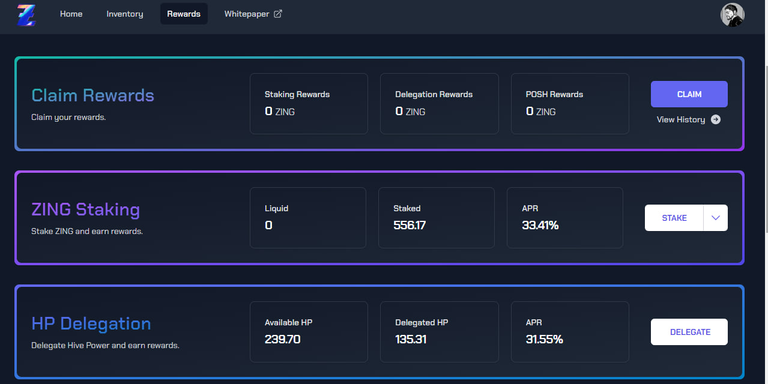Click the DELEGATE button

pyautogui.click(x=689, y=332)
